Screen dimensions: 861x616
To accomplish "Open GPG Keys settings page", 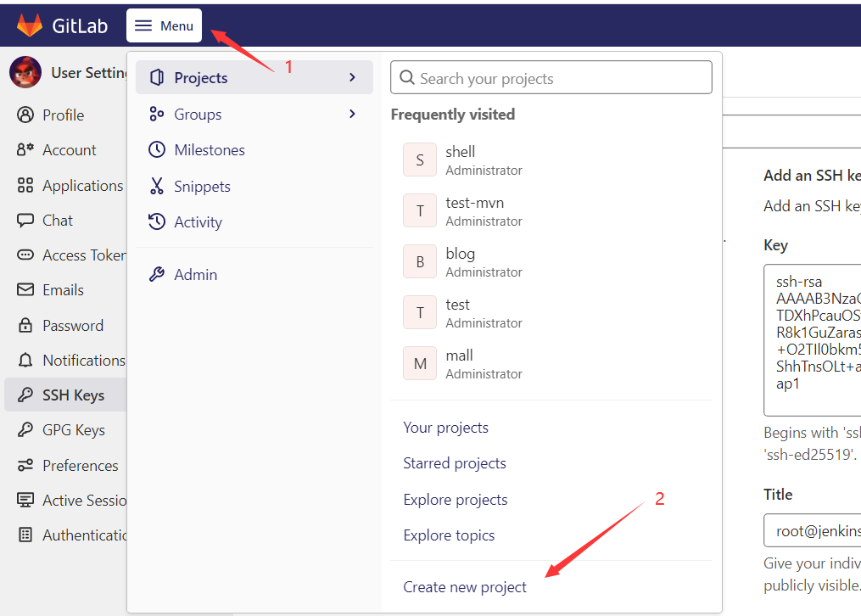I will [74, 430].
